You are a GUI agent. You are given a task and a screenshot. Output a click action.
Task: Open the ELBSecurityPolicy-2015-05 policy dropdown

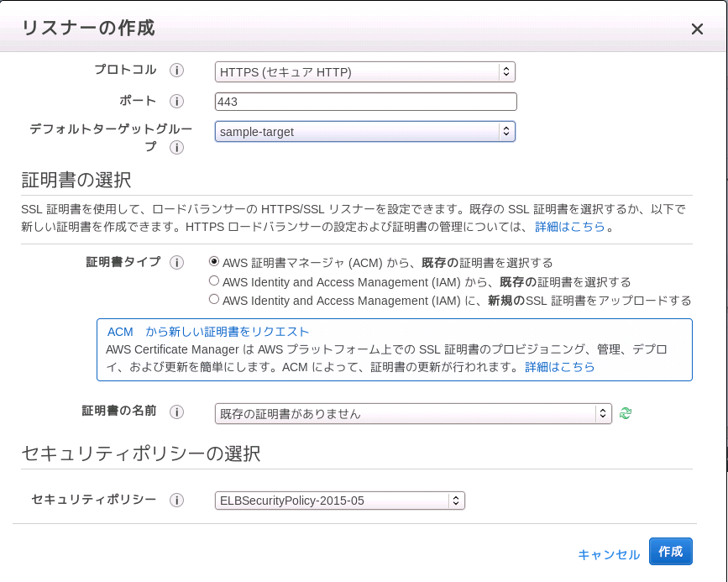tap(339, 501)
